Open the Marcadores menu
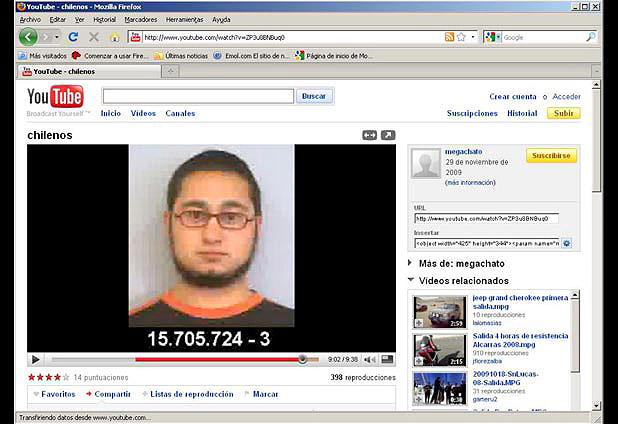The width and height of the screenshot is (618, 424). coord(140,19)
